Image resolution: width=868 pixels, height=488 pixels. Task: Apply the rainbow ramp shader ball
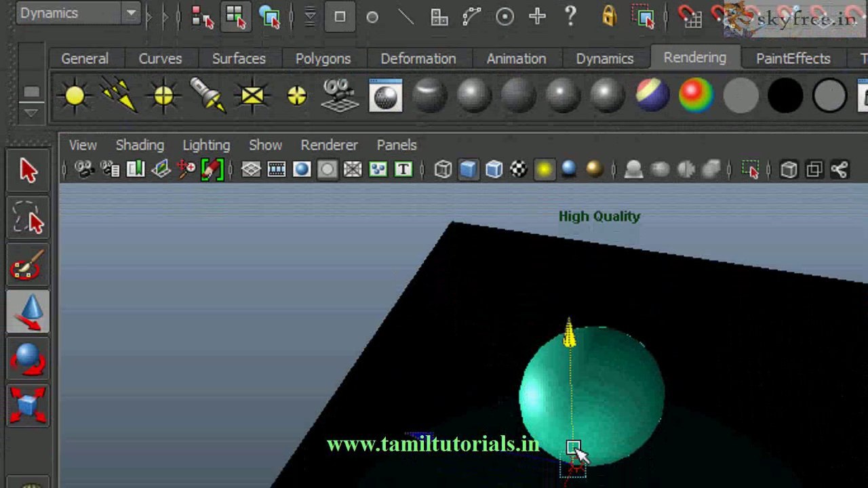[696, 96]
